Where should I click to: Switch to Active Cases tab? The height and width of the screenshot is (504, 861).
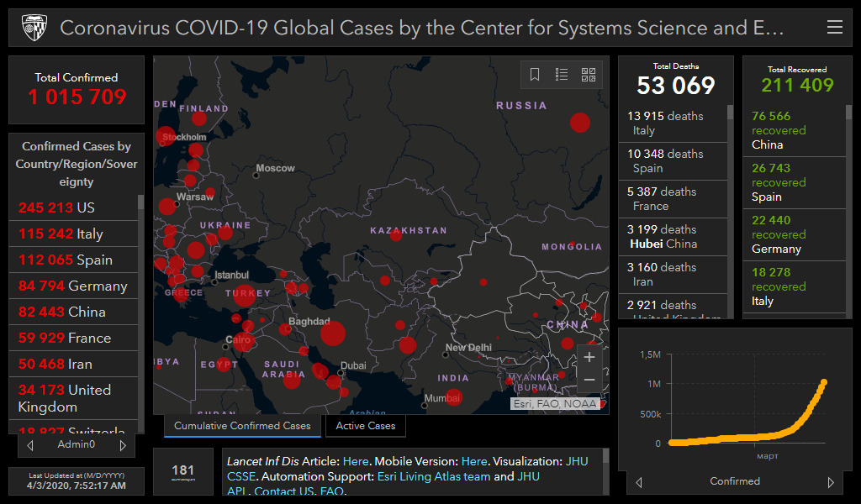click(366, 426)
